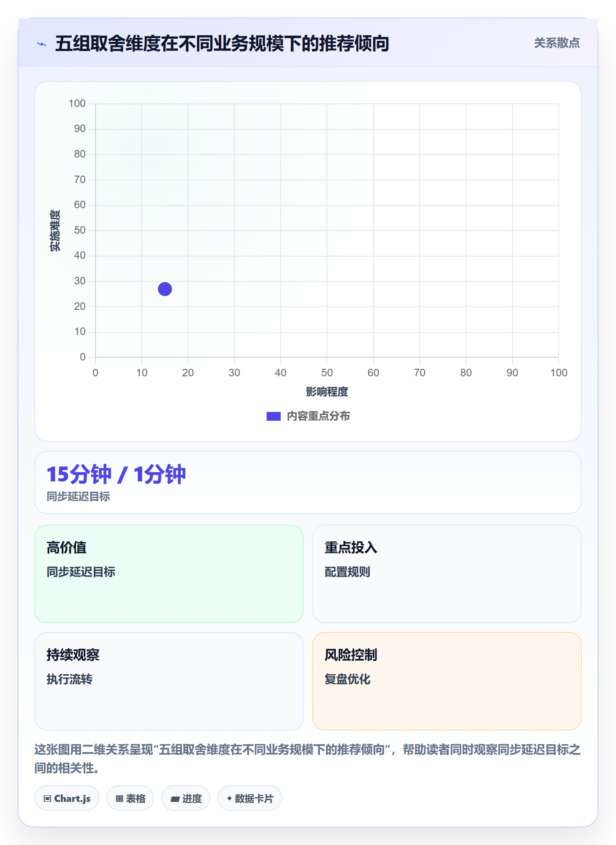Click the lightning bolt icon beside the title
The image size is (616, 845).
click(42, 44)
